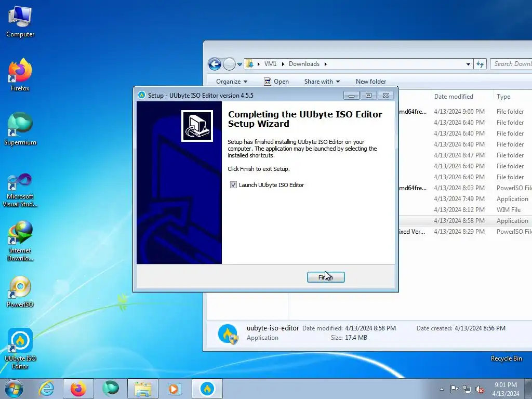Open Microsoft Visual Studio desktop shortcut
Viewport: 532px width, 399px height.
[x=20, y=190]
